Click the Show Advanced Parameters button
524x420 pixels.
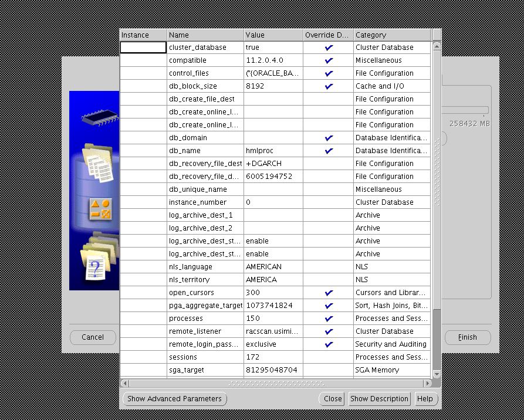174,399
